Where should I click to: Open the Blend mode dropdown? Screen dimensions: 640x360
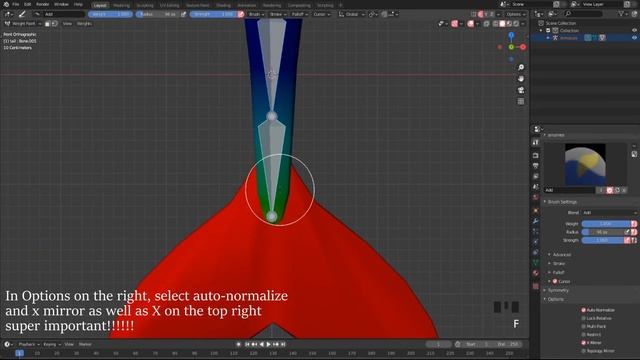[609, 213]
